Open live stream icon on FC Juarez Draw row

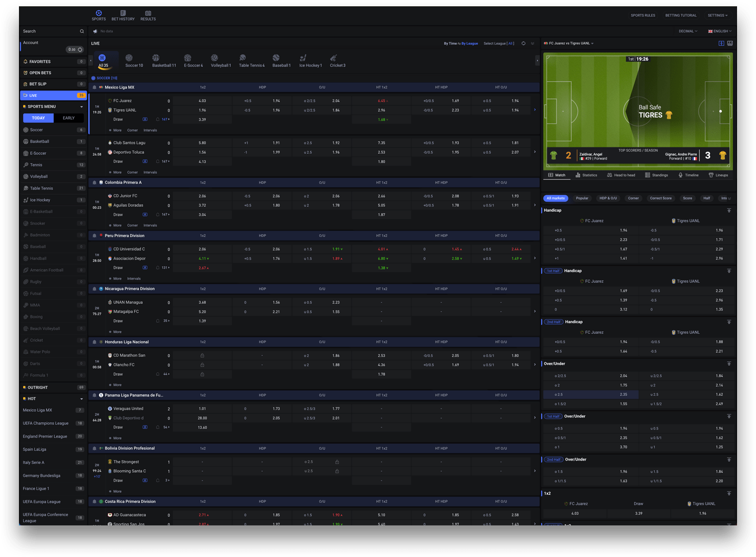(x=145, y=120)
